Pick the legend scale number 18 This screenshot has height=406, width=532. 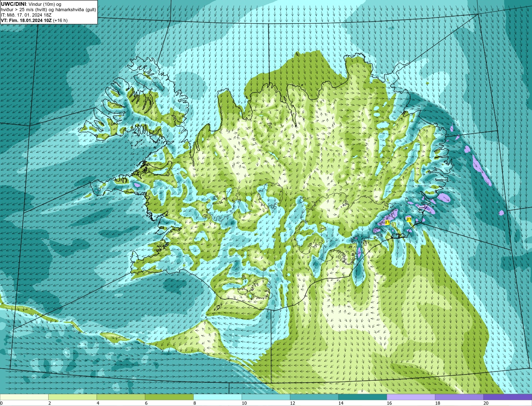tap(437, 403)
